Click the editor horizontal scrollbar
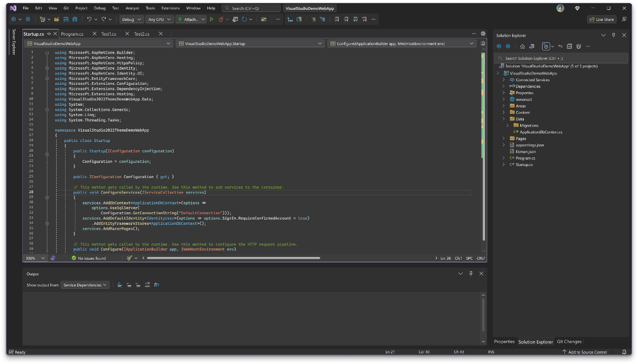The height and width of the screenshot is (364, 638). pos(233,258)
